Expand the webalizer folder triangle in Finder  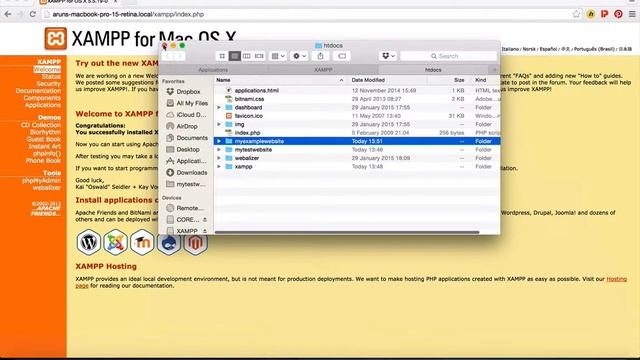(x=219, y=158)
